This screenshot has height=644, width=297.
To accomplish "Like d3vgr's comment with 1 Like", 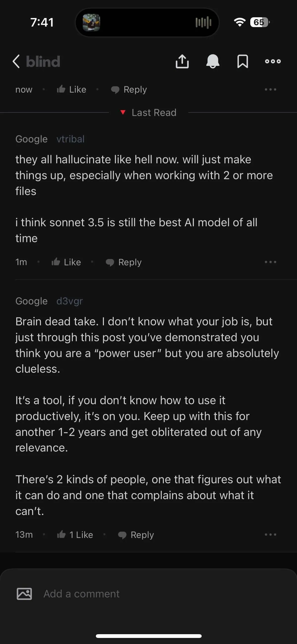I will 75,535.
